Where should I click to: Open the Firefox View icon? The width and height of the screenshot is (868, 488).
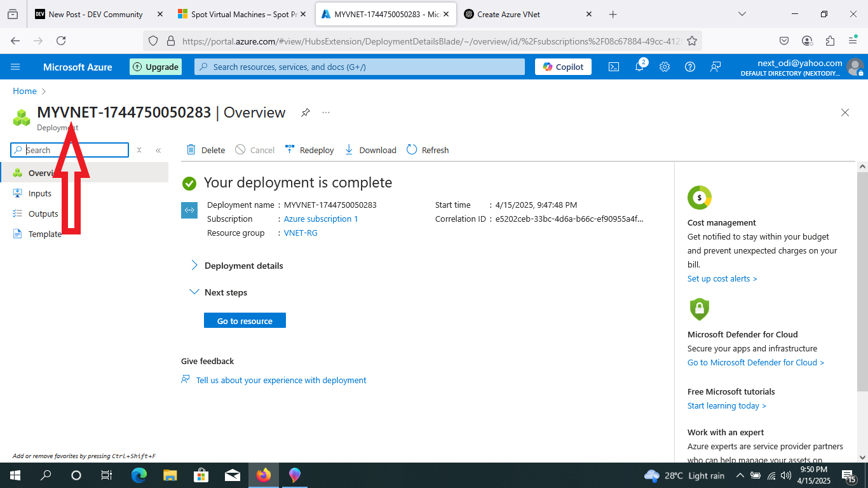coord(13,14)
